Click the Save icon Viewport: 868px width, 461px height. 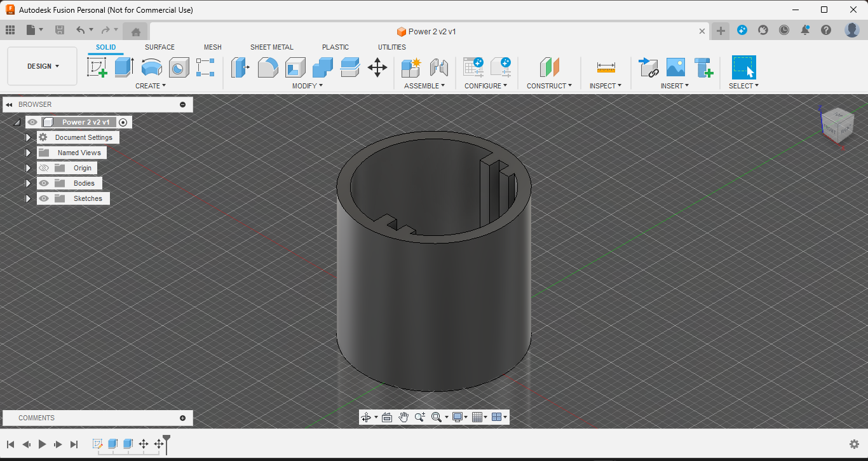pyautogui.click(x=60, y=30)
